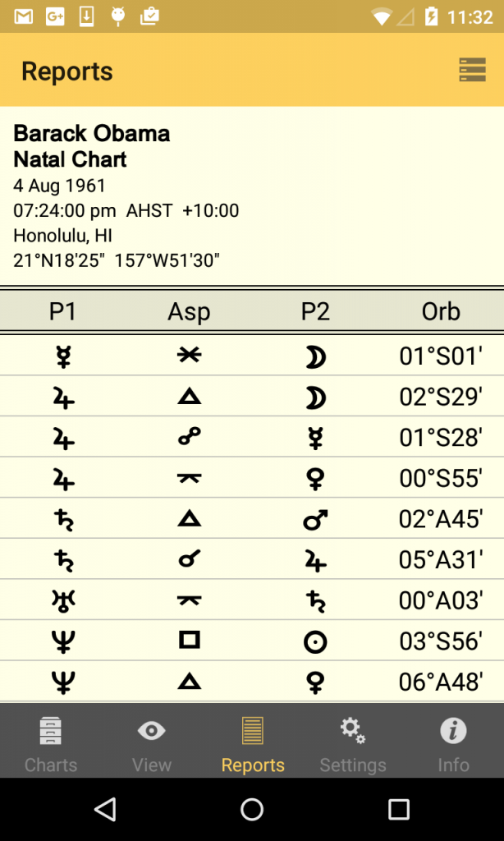This screenshot has width=504, height=841.
Task: Click the Mars glyph in P2 column
Action: (315, 519)
